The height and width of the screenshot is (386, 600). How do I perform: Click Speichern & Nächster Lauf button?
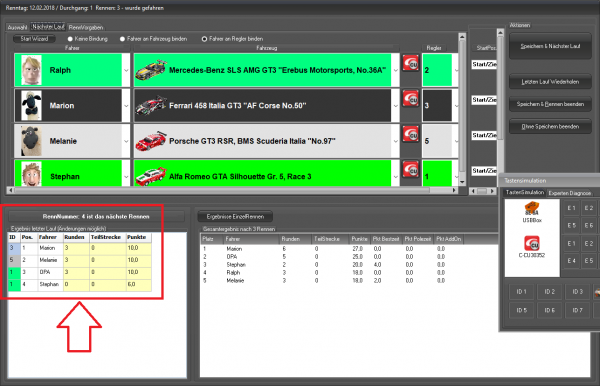[x=550, y=46]
